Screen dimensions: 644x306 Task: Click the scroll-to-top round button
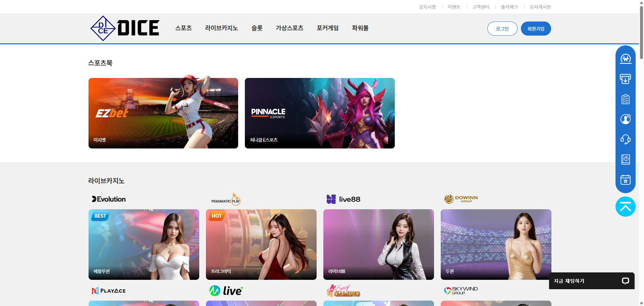tap(626, 207)
